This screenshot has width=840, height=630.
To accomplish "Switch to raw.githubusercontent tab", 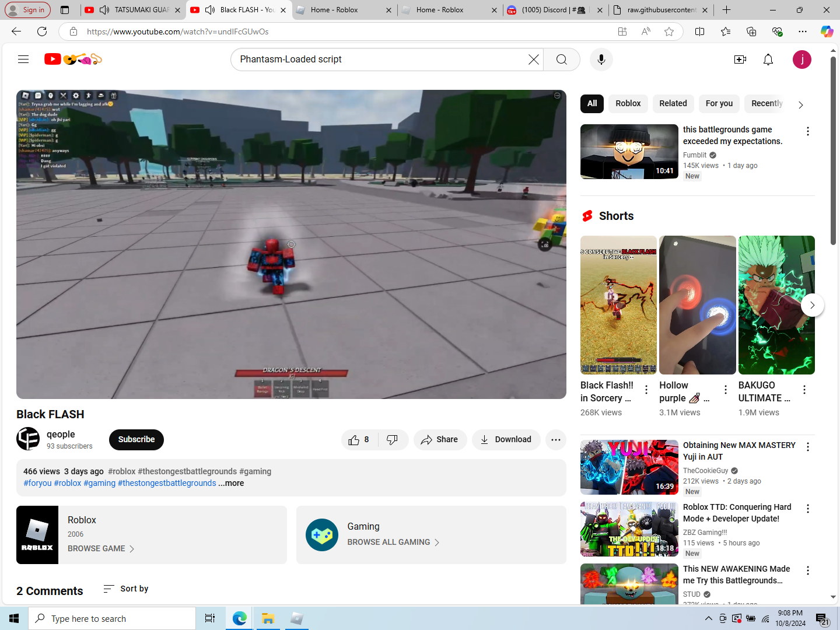I will (x=661, y=10).
